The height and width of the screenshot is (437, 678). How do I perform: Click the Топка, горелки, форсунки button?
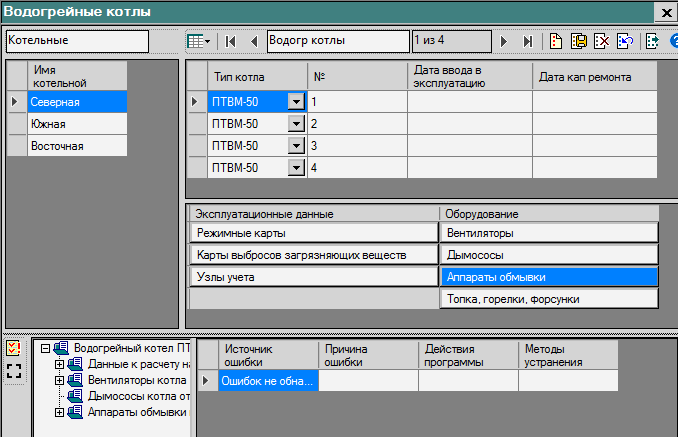pyautogui.click(x=548, y=299)
